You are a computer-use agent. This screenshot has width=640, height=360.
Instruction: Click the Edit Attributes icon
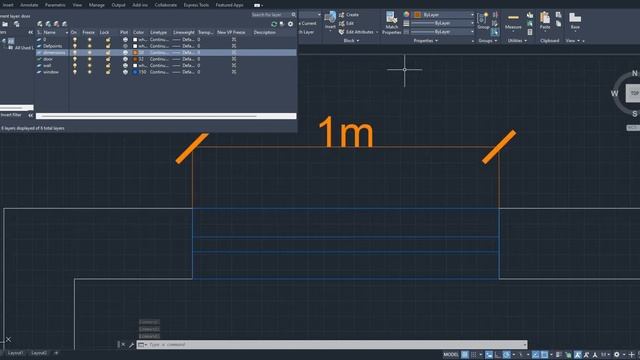click(x=356, y=32)
